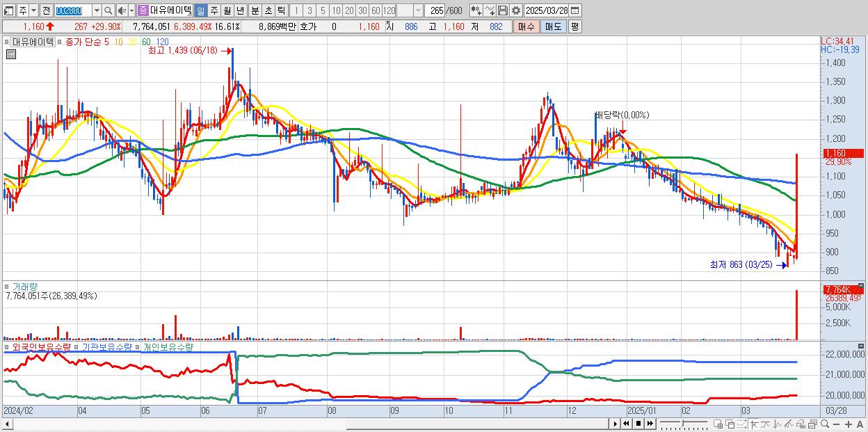The height and width of the screenshot is (432, 868).
Task: Click the 증 market badge before stock name
Action: (143, 10)
